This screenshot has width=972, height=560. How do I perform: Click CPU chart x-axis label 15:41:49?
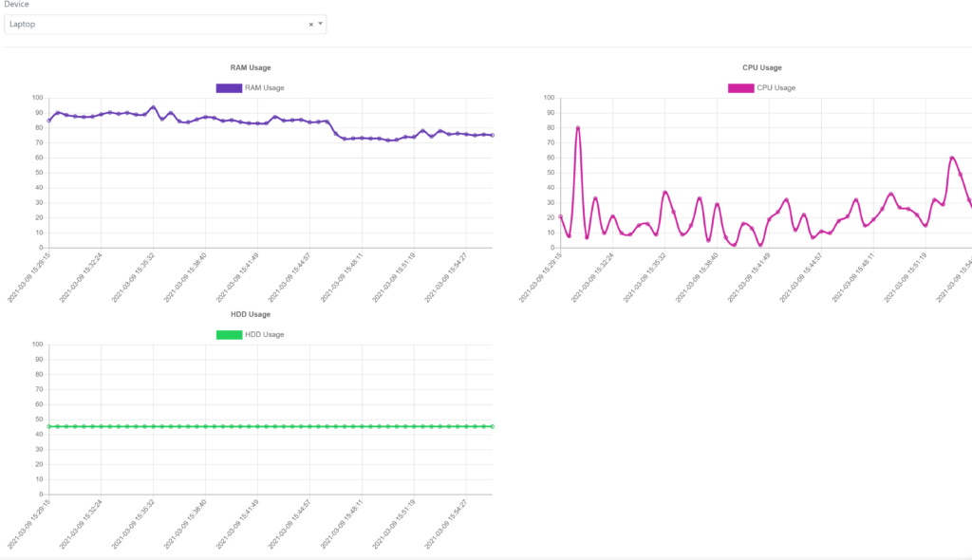coord(749,278)
